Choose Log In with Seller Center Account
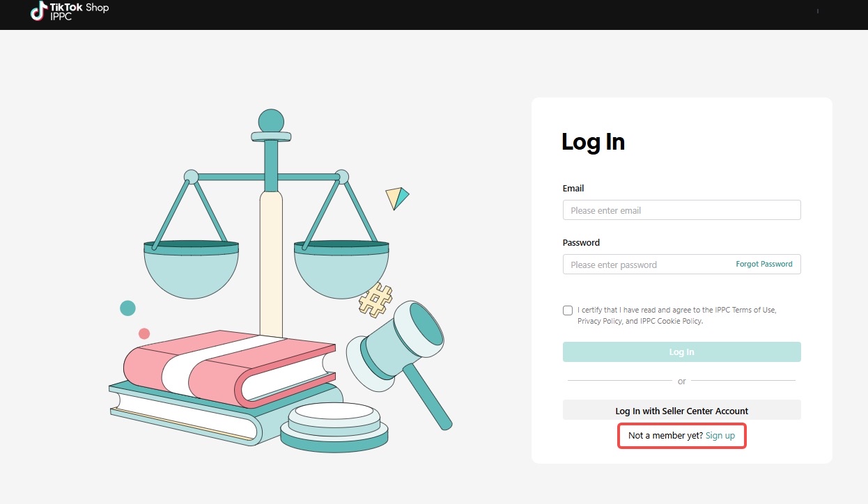 681,411
